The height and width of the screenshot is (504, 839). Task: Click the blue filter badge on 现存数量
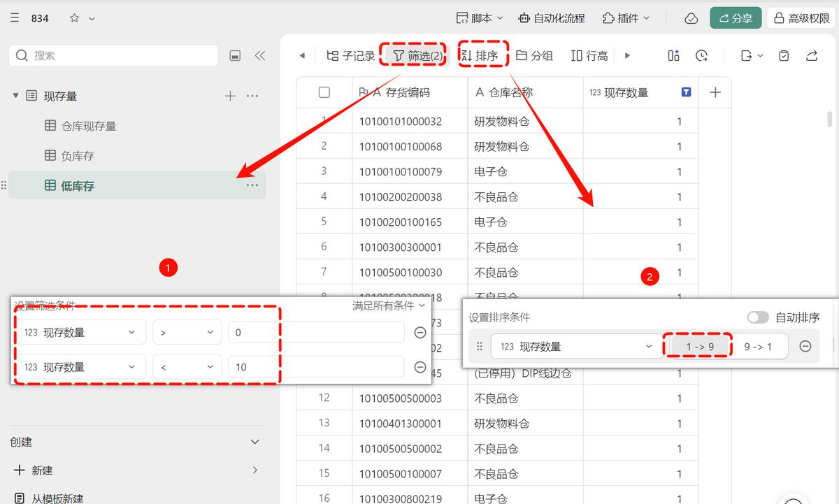tap(686, 92)
